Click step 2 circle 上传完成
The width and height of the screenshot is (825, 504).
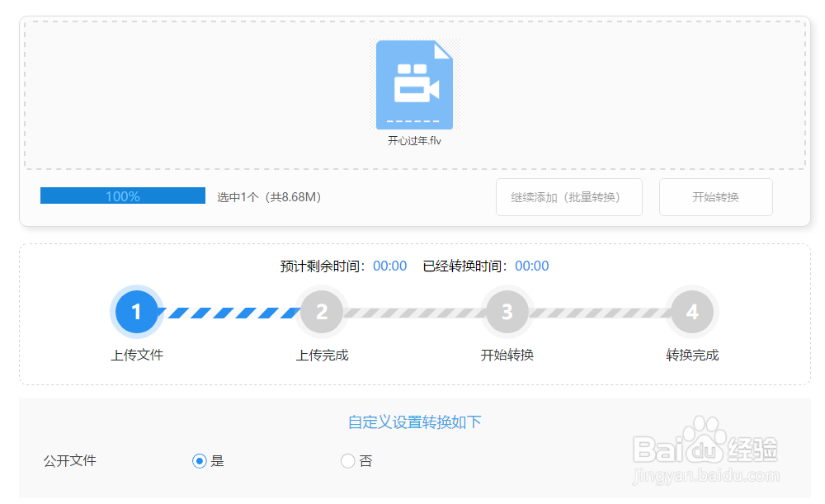tap(322, 312)
